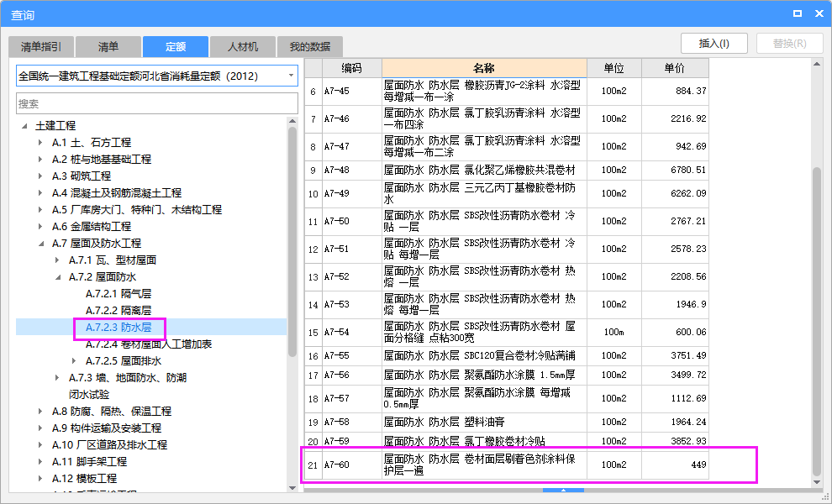Image resolution: width=832 pixels, height=504 pixels.
Task: Select row A7-52 SBS 热熔 一层
Action: point(507,276)
